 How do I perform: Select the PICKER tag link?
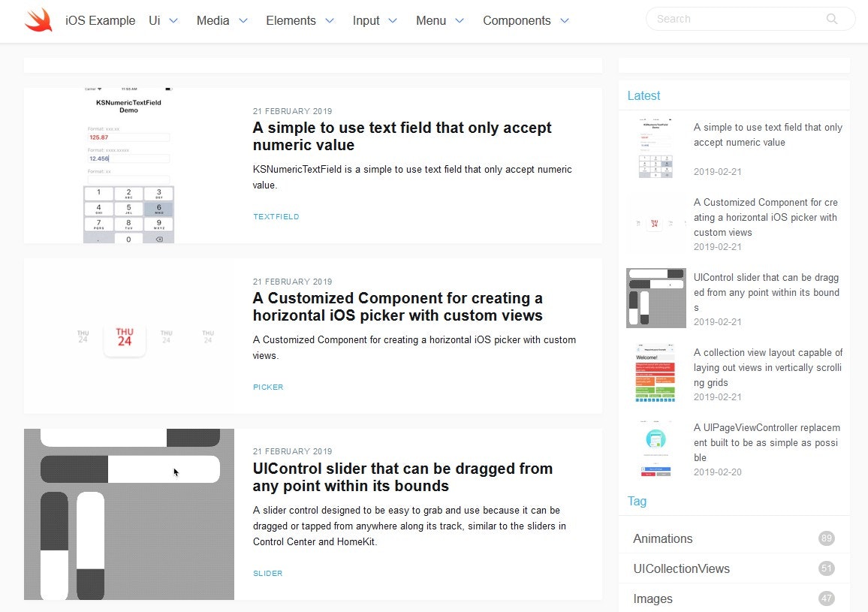(x=268, y=387)
